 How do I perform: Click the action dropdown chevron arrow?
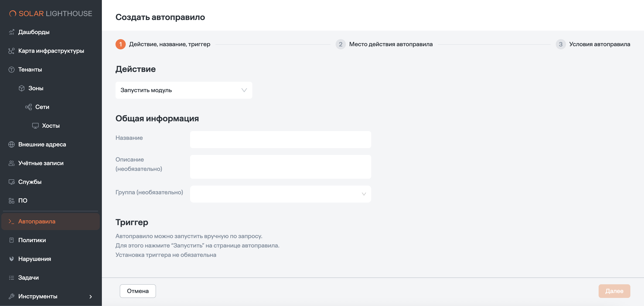(x=244, y=90)
